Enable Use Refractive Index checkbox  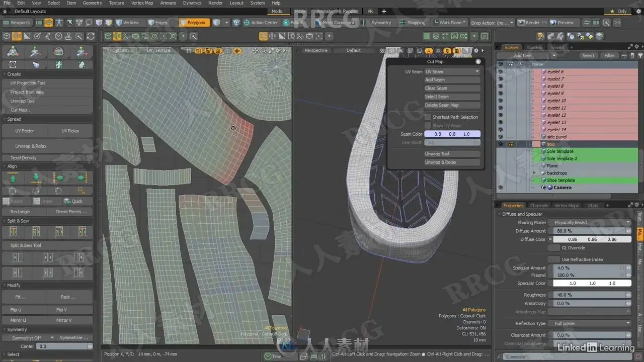pyautogui.click(x=553, y=259)
